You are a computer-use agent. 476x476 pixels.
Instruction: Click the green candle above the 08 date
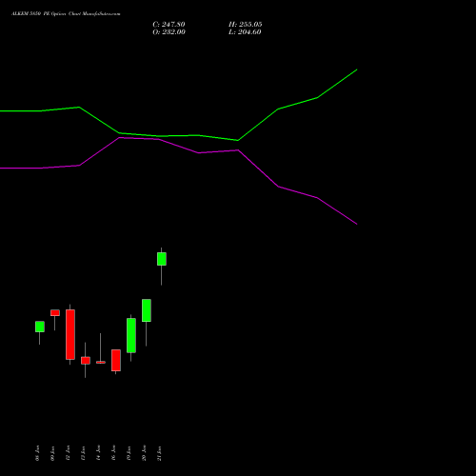point(40,327)
